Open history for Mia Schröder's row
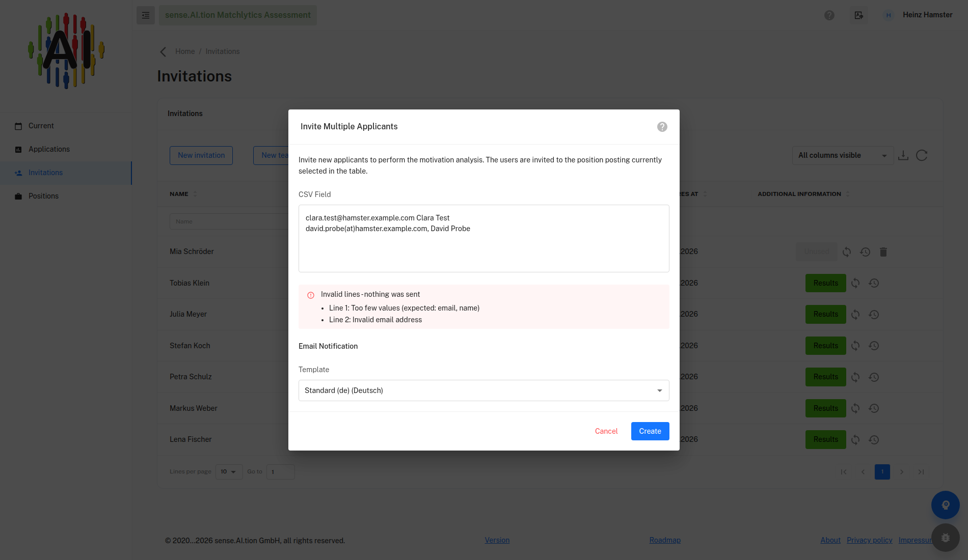This screenshot has height=560, width=968. tap(865, 252)
